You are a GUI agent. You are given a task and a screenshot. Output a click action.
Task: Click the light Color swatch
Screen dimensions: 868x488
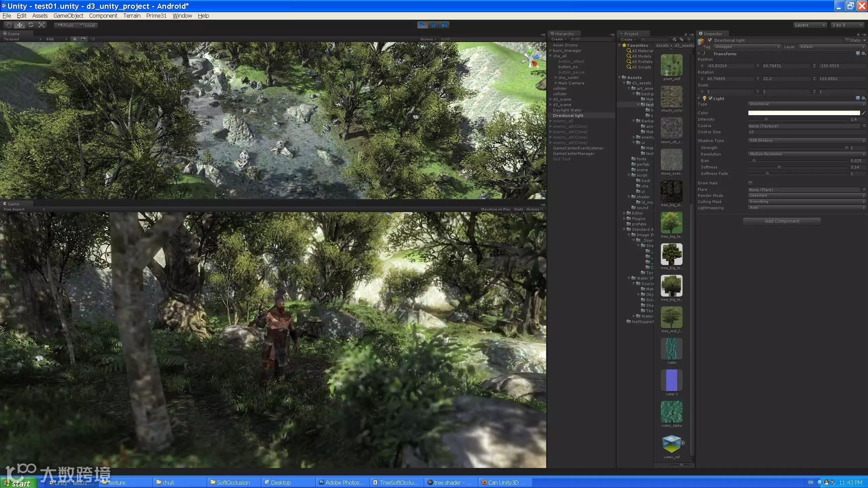pos(804,113)
